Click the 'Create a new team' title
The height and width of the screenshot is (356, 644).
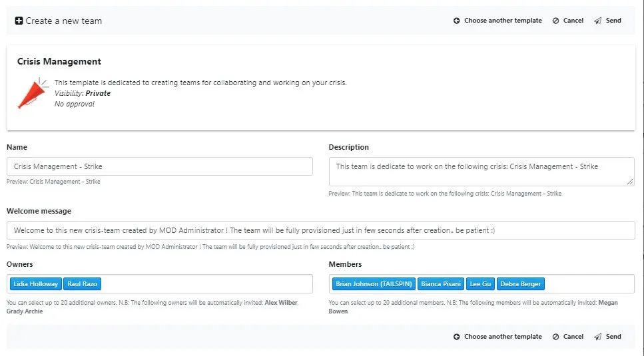[64, 21]
